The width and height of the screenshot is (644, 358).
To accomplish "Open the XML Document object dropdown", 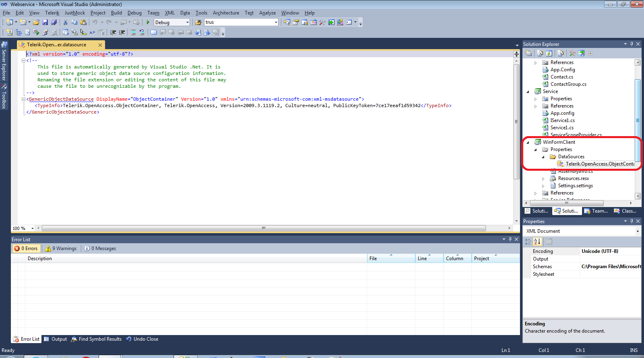I will [638, 231].
